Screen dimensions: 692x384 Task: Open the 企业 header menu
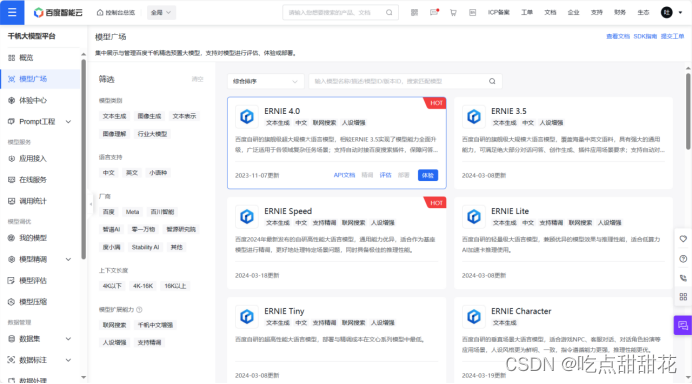tap(573, 12)
